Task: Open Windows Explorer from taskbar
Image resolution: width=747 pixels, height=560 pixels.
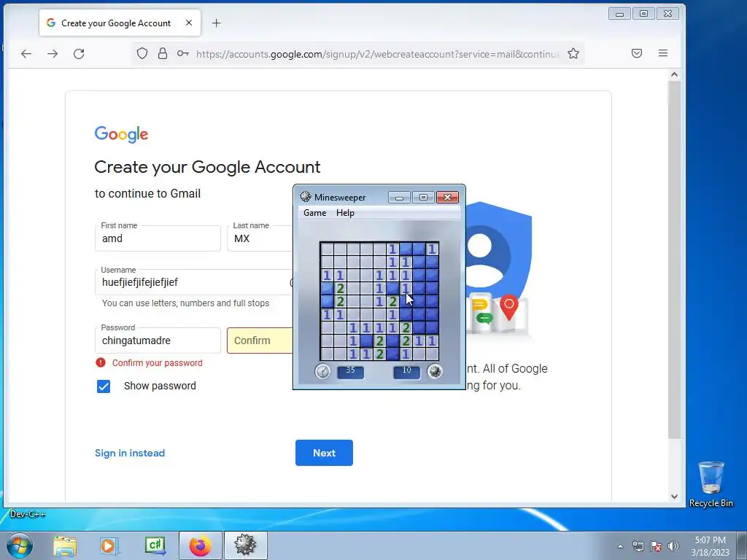Action: 65,545
